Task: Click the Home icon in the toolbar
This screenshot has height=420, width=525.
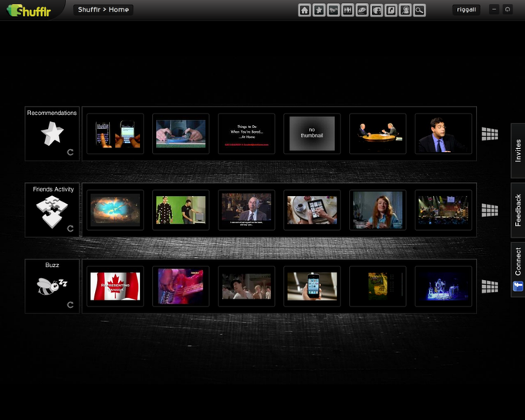Action: pos(304,10)
